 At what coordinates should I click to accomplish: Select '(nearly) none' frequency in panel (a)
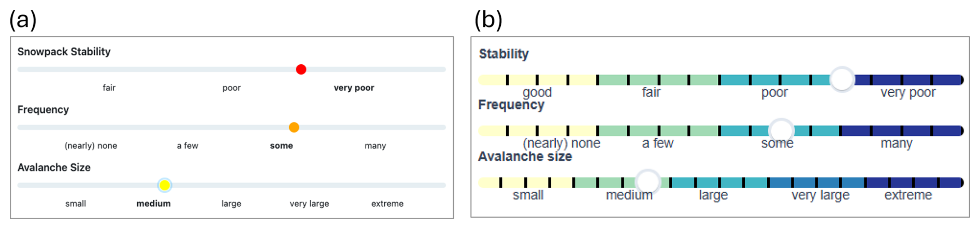pos(91,146)
